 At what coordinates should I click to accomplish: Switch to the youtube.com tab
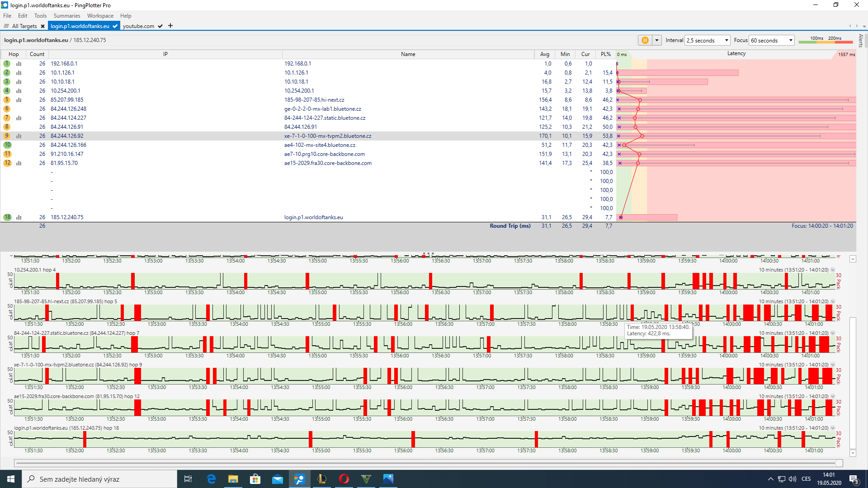pos(138,26)
